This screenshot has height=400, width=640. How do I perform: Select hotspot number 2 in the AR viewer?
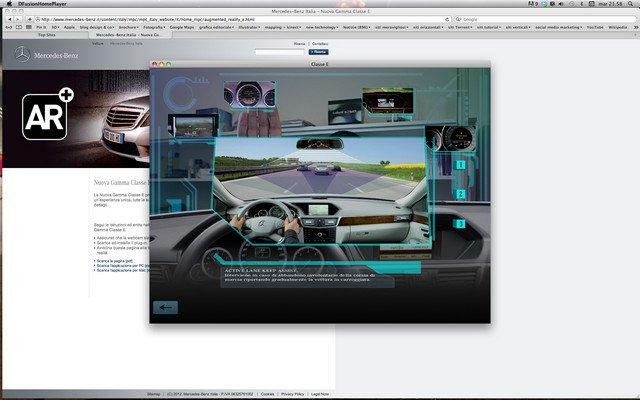click(x=461, y=194)
